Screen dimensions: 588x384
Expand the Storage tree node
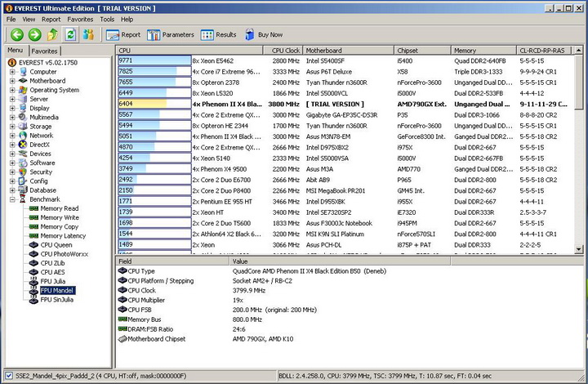[x=12, y=127]
